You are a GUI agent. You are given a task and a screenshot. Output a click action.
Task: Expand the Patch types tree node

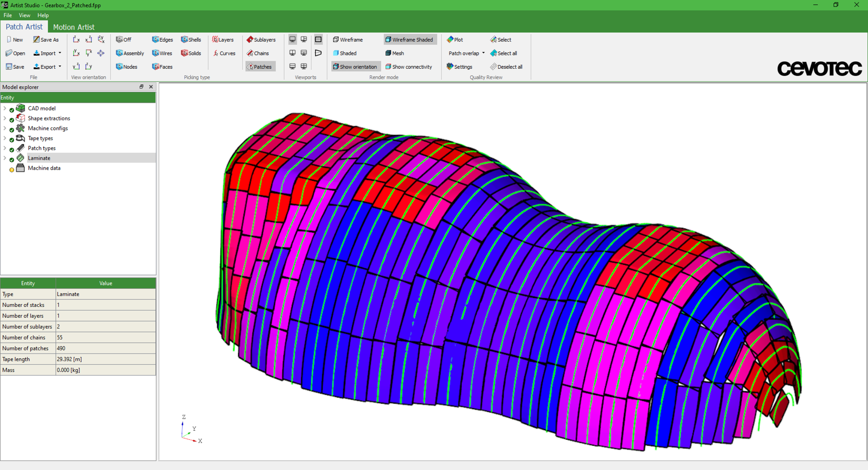tap(5, 148)
